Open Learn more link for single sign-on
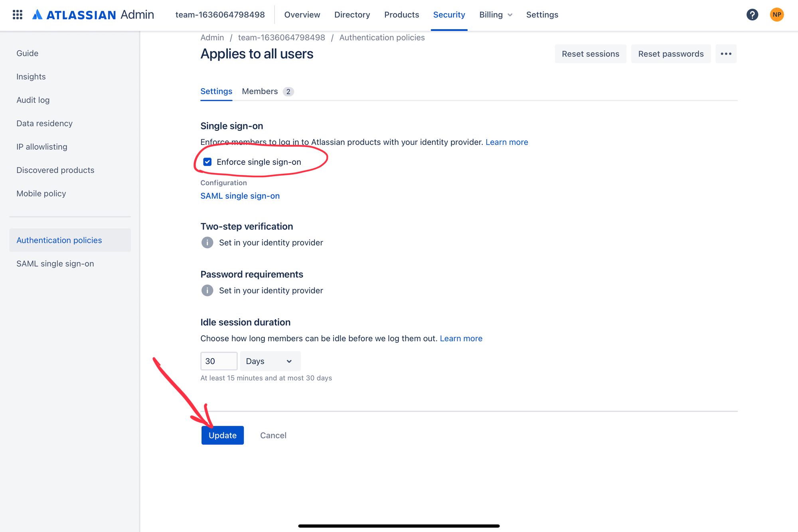This screenshot has width=798, height=532. [507, 142]
